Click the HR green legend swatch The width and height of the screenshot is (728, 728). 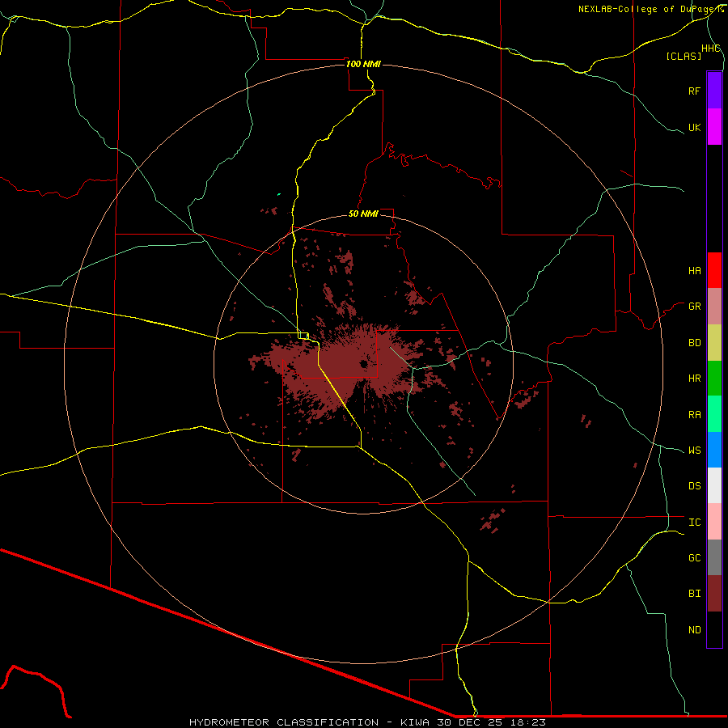pos(714,379)
